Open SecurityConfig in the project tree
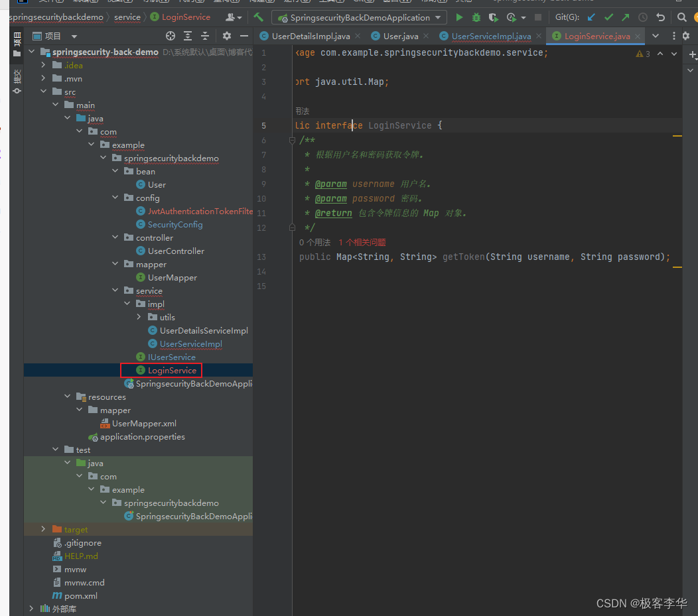698x616 pixels. [174, 224]
